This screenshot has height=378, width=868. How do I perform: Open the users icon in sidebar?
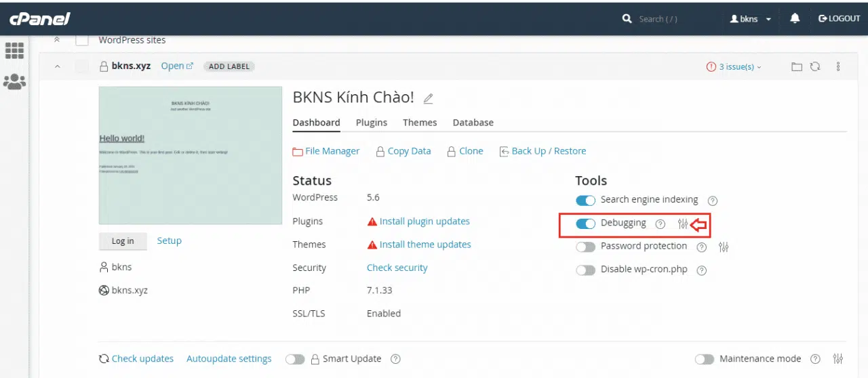[14, 82]
